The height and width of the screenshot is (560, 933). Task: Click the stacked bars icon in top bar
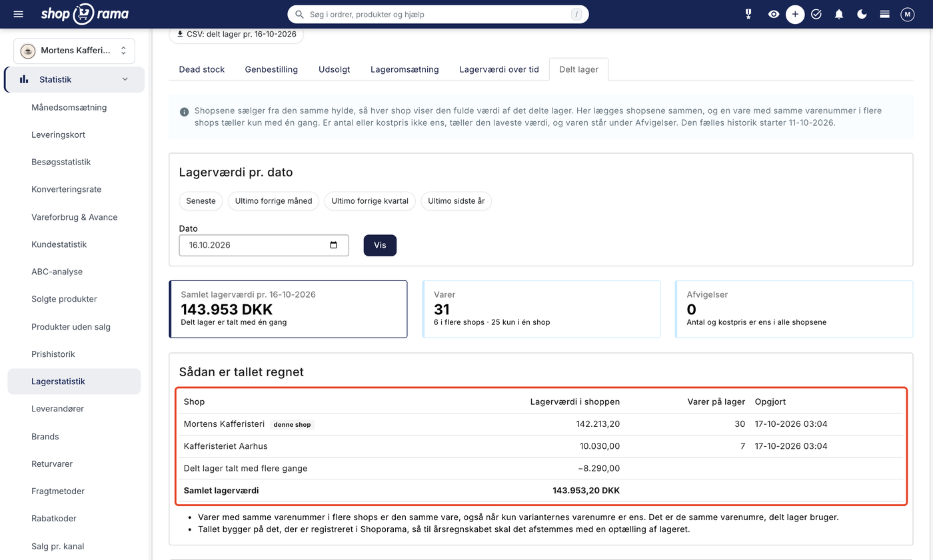(x=884, y=14)
